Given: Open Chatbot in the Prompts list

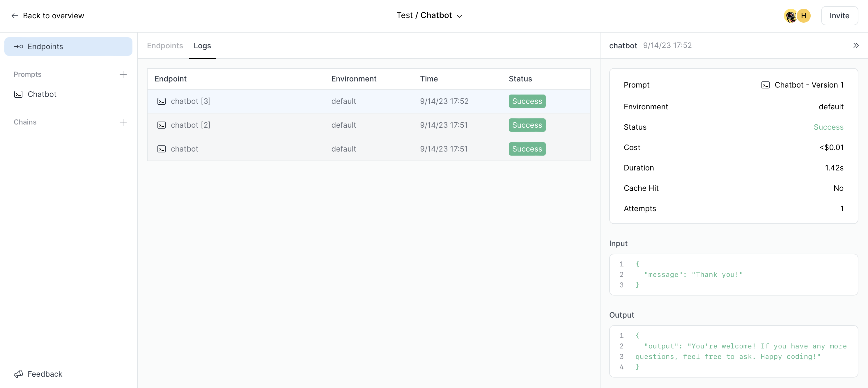Looking at the screenshot, I should click(x=42, y=94).
